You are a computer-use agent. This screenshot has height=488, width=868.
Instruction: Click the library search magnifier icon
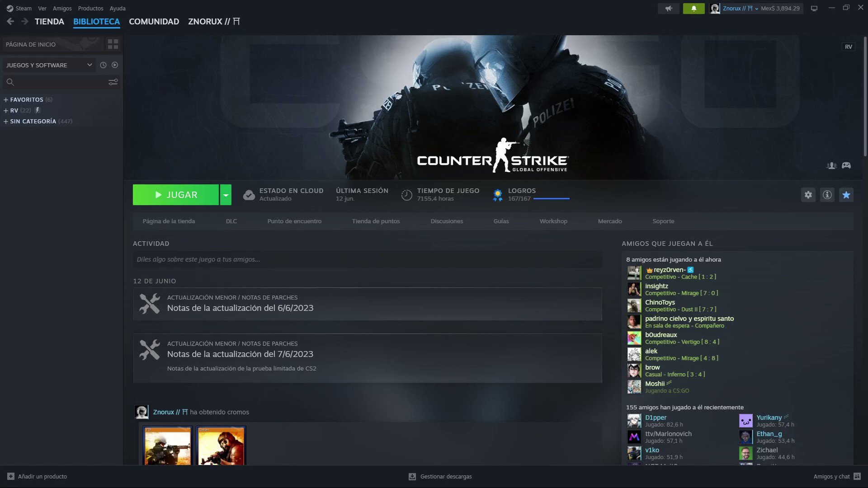(x=10, y=82)
